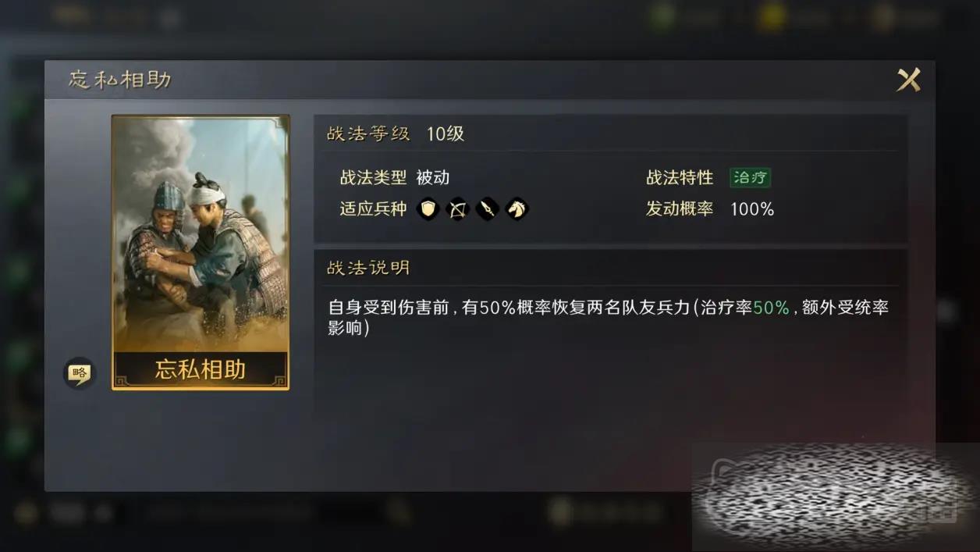This screenshot has width=980, height=552.
Task: Select the bow archer troop icon
Action: [x=457, y=209]
